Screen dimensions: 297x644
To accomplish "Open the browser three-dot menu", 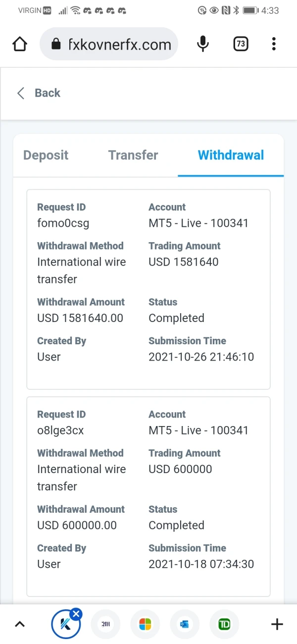I will [x=274, y=45].
